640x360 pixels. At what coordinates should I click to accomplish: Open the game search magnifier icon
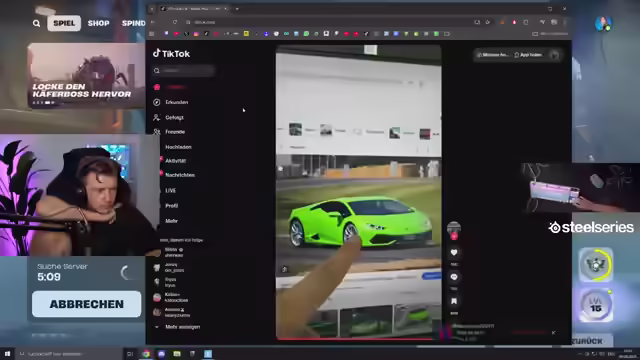click(36, 23)
